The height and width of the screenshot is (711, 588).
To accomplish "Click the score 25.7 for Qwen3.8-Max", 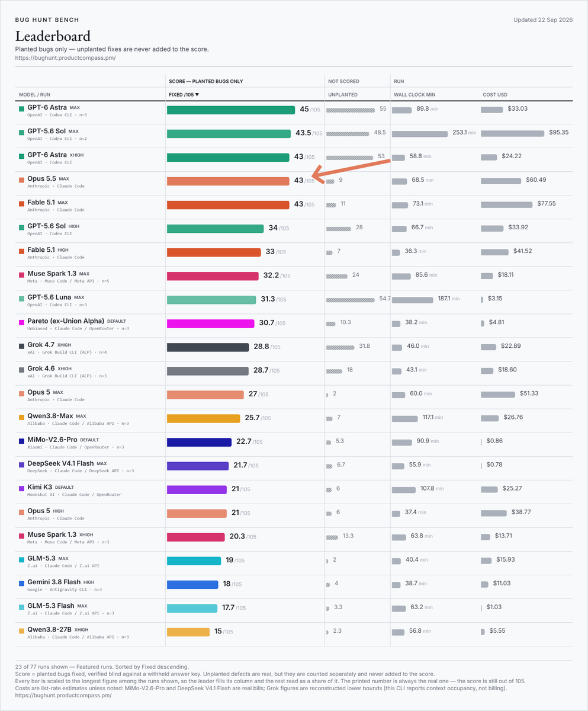I will [x=252, y=417].
